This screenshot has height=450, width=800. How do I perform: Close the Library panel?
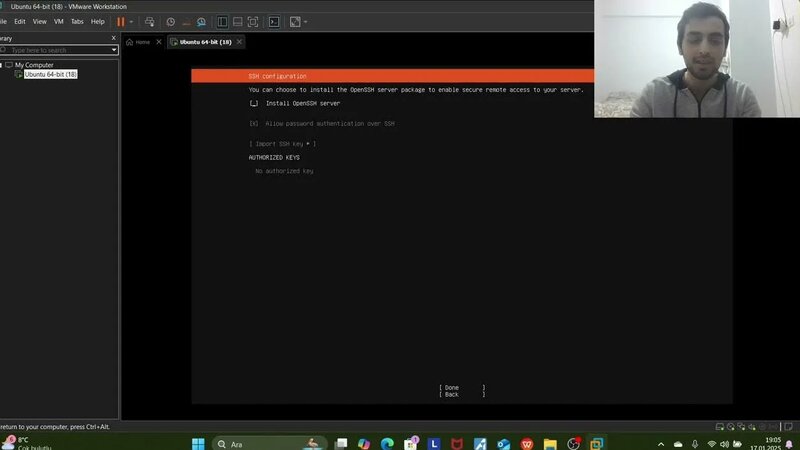[x=113, y=38]
